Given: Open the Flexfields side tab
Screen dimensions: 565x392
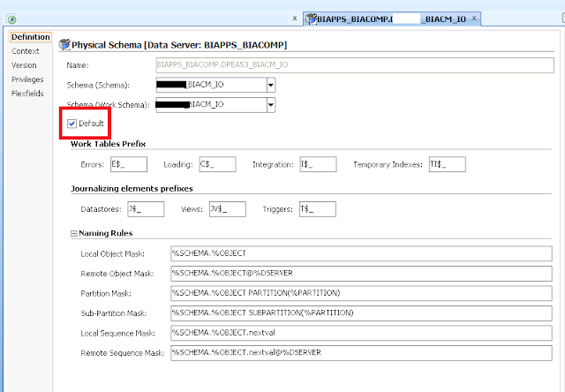Looking at the screenshot, I should tap(27, 94).
